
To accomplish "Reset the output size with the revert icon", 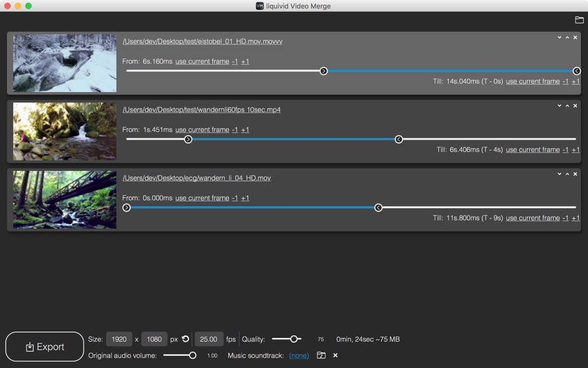I will click(185, 339).
